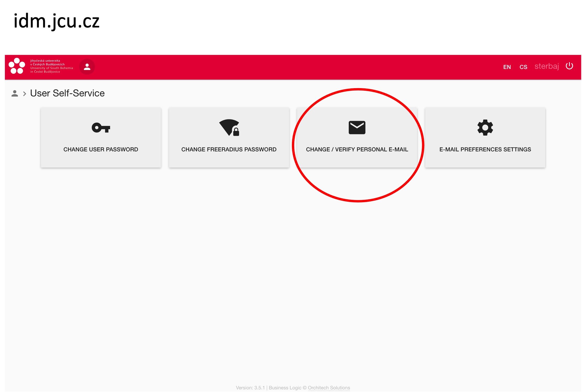Screen dimensions: 582x392
Task: Switch language to CS
Action: [523, 67]
